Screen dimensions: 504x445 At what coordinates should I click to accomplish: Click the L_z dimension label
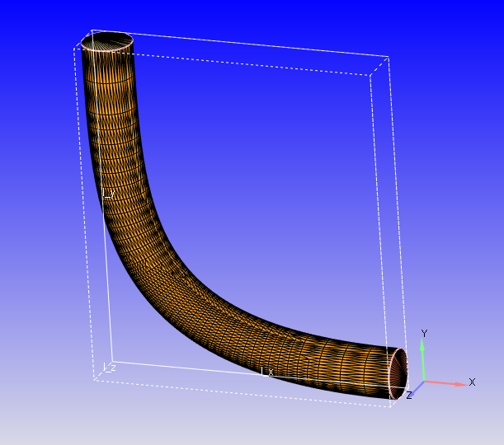(109, 367)
